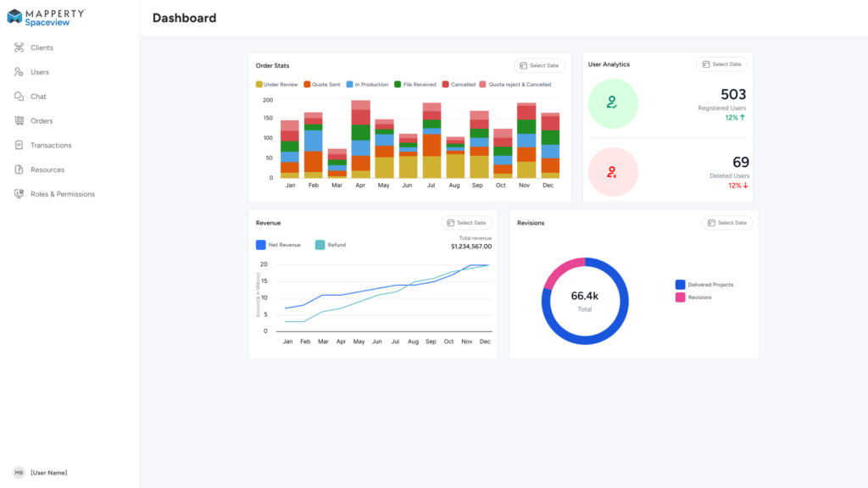Screen dimensions: 868x488
Task: Click the Clients icon in sidebar
Action: [x=19, y=47]
